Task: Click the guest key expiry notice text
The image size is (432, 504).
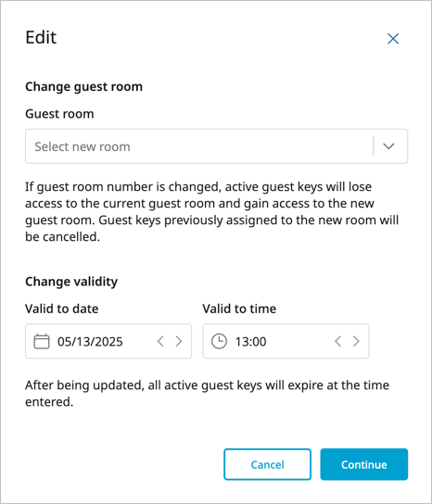Action: 207,393
